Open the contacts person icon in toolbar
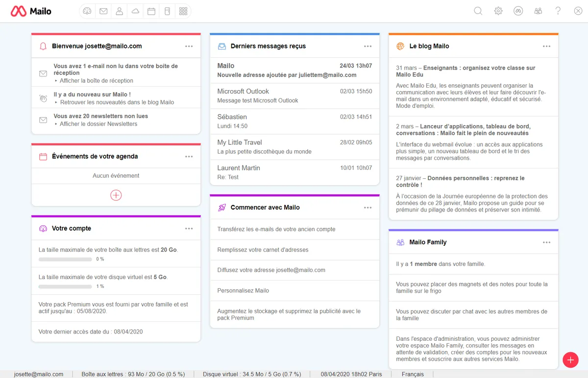This screenshot has height=378, width=588. click(119, 11)
